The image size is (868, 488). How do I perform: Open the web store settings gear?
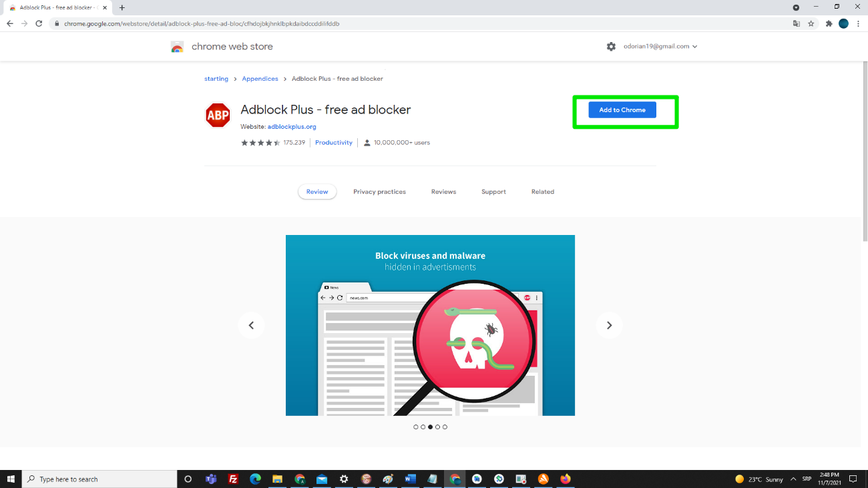pos(611,47)
